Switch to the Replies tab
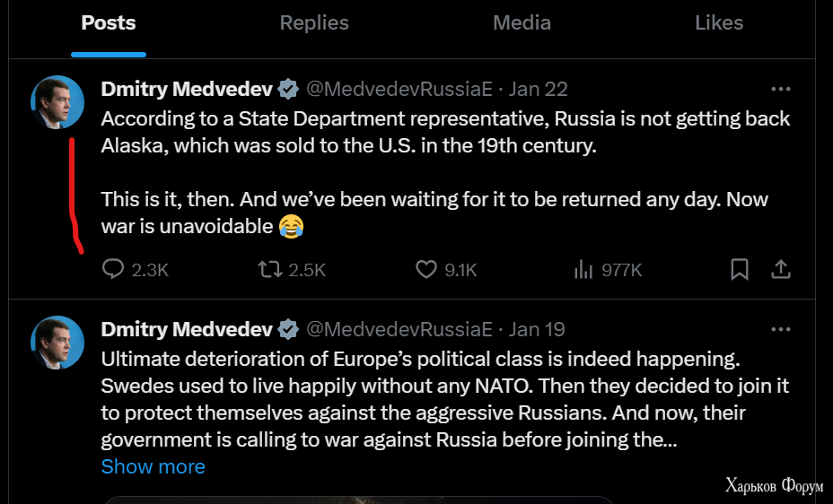Image resolution: width=833 pixels, height=504 pixels. [314, 22]
